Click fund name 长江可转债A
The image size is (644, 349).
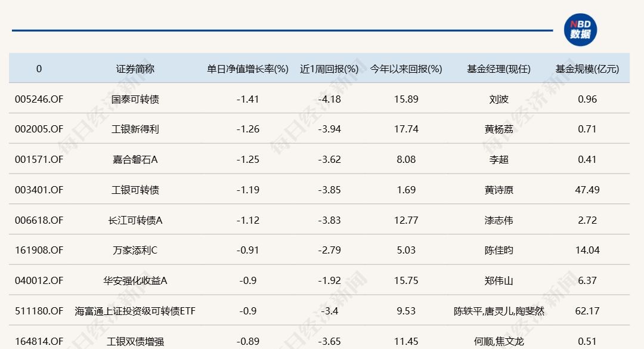(135, 220)
